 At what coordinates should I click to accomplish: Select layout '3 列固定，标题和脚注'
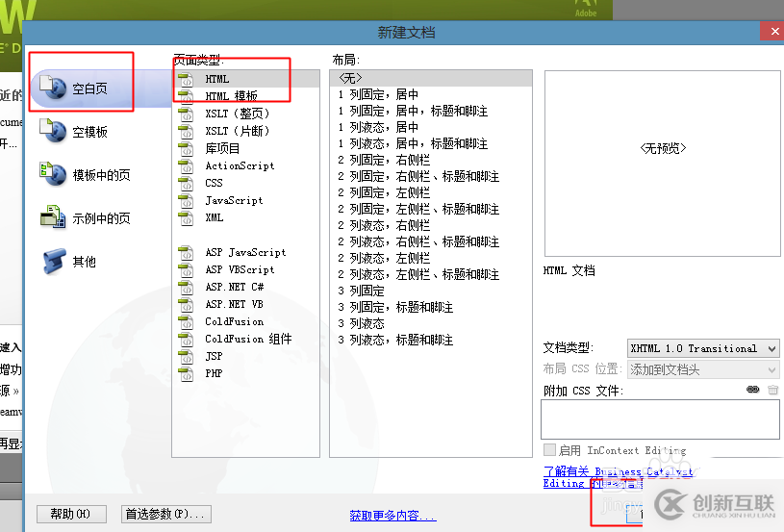[x=431, y=307]
